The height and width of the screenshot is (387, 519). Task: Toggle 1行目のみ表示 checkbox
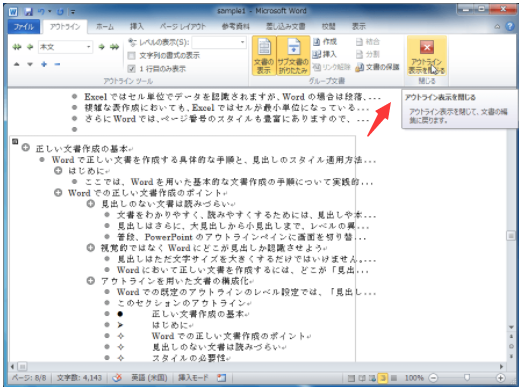coord(132,69)
